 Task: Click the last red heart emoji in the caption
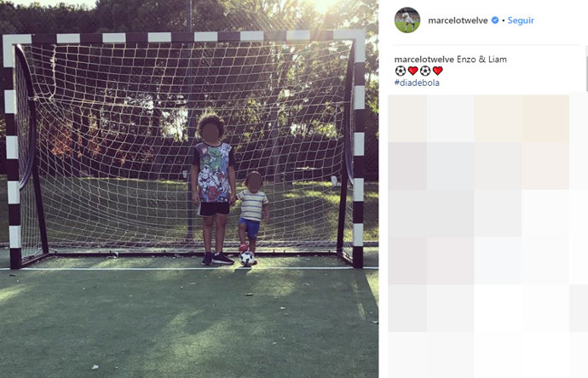coord(438,71)
